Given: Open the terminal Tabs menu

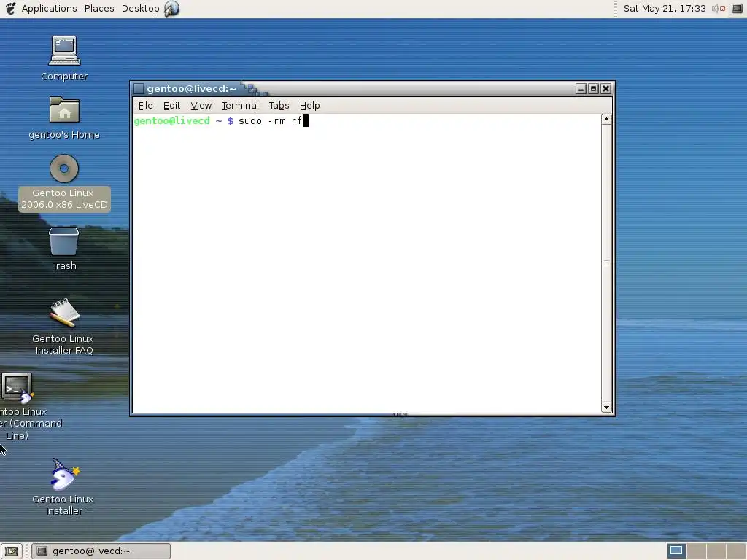Looking at the screenshot, I should [x=279, y=106].
